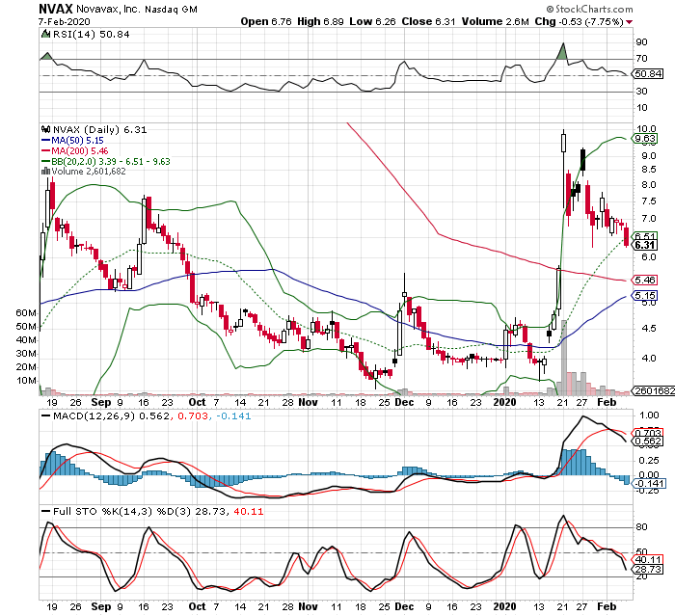The width and height of the screenshot is (675, 616).
Task: Click the MACD(12,26,9) legend icon
Action: pos(43,415)
